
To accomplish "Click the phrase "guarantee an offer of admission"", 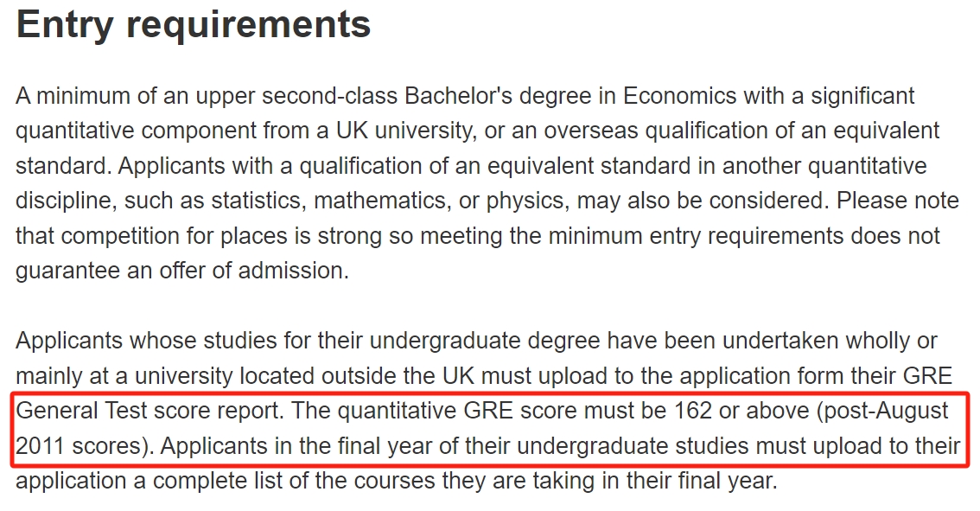I will (x=180, y=271).
